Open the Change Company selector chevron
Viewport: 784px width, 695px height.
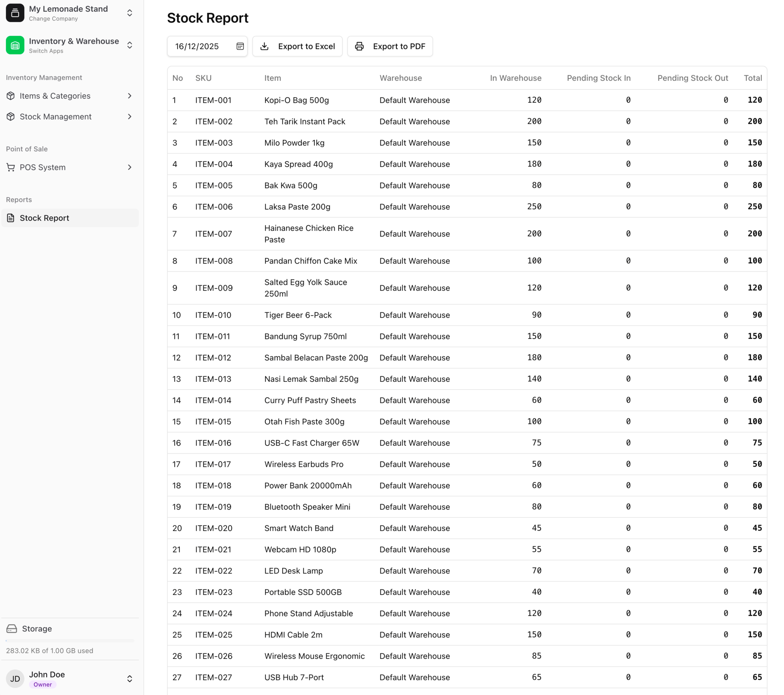click(x=130, y=13)
